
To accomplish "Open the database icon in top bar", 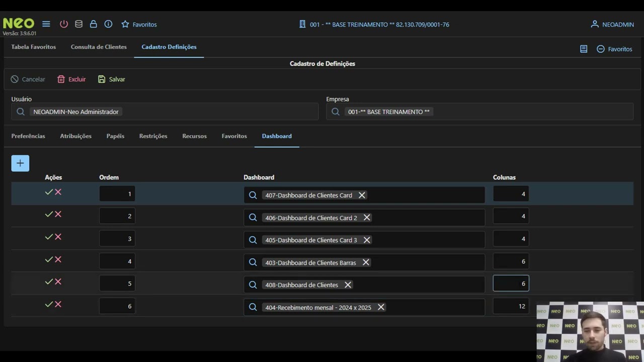I will click(x=78, y=24).
